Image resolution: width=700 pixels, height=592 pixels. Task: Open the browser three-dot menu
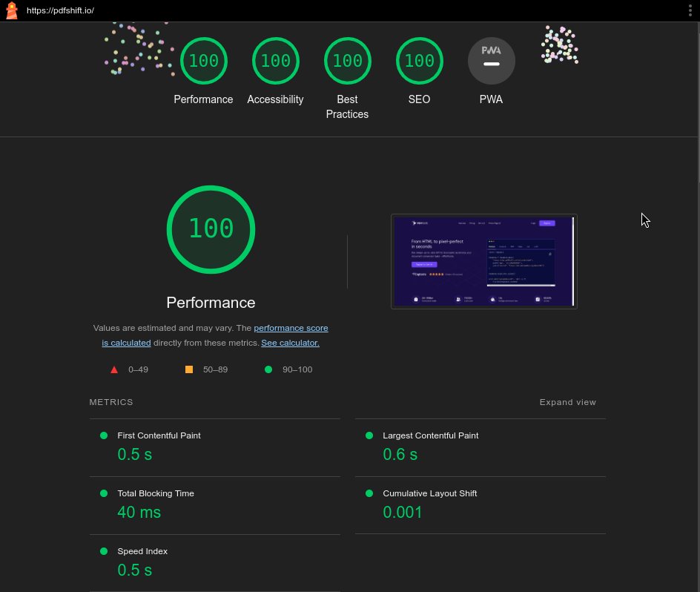(x=690, y=10)
